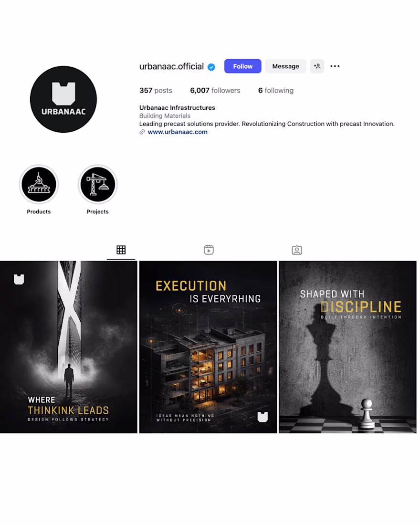Click the blue verified badge
This screenshot has height=525, width=420.
[211, 67]
